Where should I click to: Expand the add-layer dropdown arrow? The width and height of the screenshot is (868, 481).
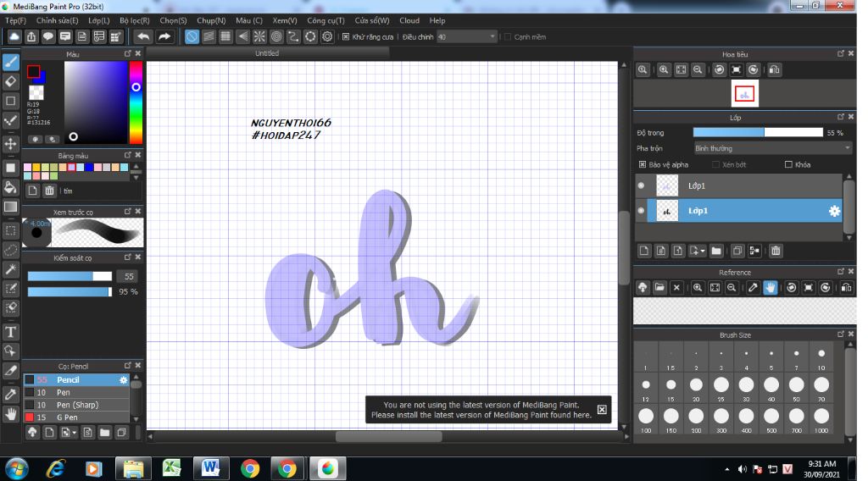point(703,252)
